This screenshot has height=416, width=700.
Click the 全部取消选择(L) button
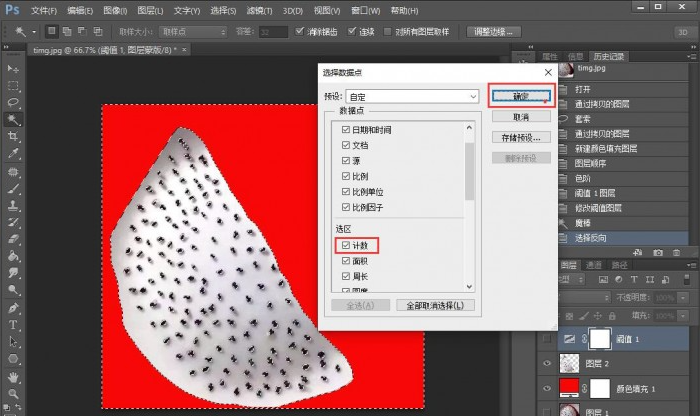click(435, 305)
